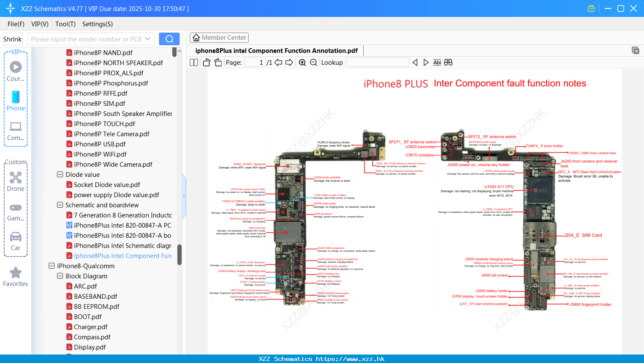This screenshot has width=644, height=363.
Task: Open power supply Diode value.pdf
Action: click(116, 195)
